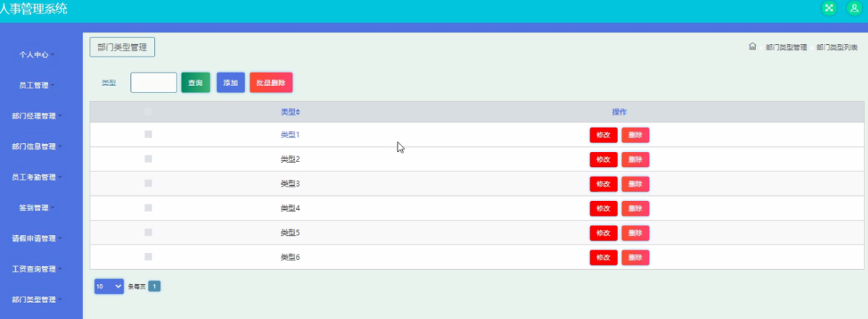Check the box for 类型3 row

[148, 183]
